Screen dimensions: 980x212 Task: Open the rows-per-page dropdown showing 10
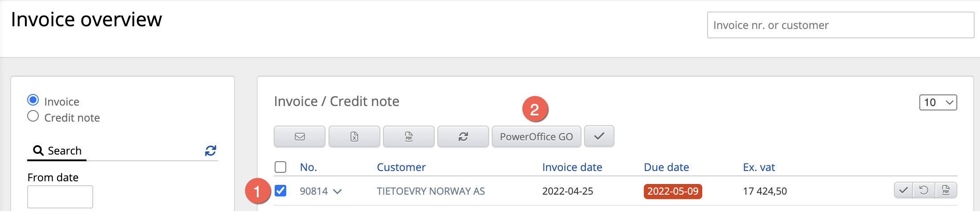tap(938, 102)
